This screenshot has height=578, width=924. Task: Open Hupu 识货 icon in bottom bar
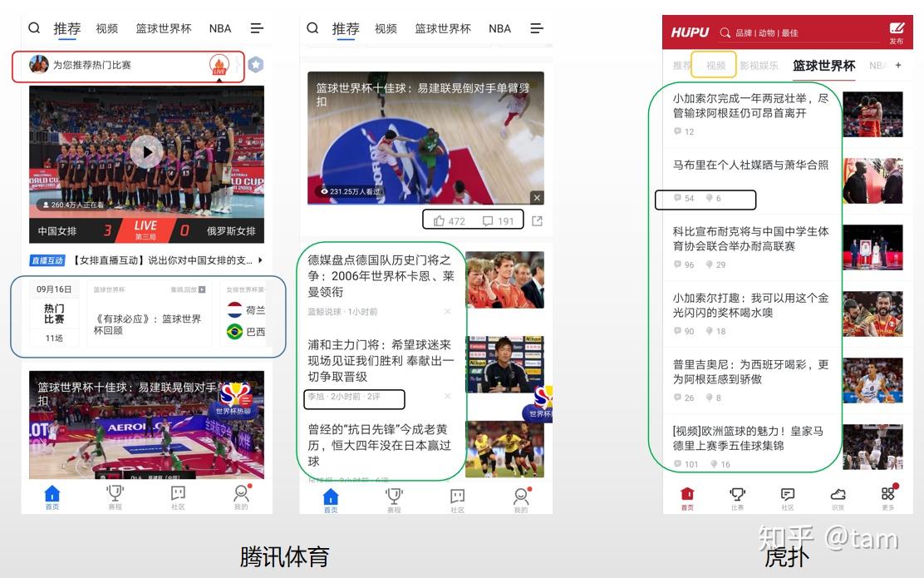point(838,498)
